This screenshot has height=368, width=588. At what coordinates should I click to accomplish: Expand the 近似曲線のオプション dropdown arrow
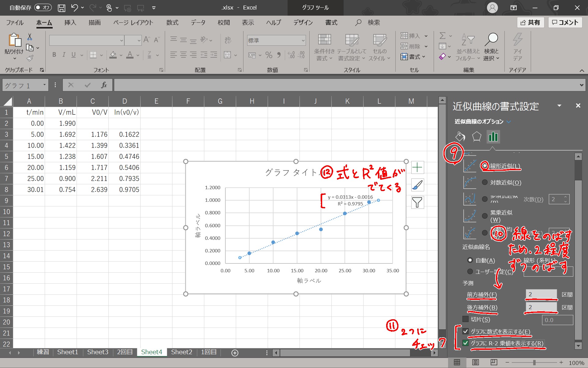[509, 122]
